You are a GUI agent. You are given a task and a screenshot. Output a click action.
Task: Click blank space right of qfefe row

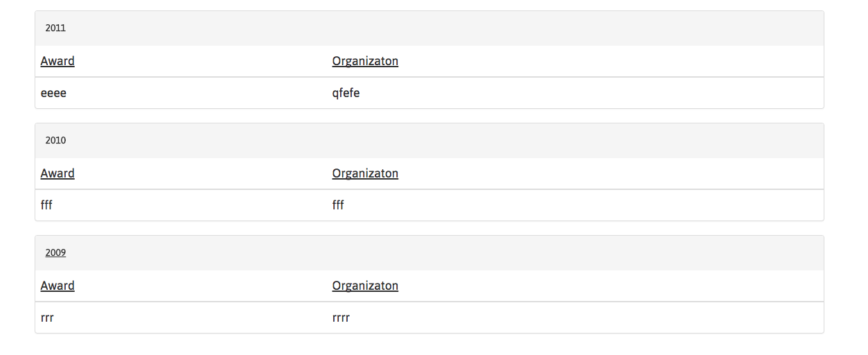click(x=589, y=93)
